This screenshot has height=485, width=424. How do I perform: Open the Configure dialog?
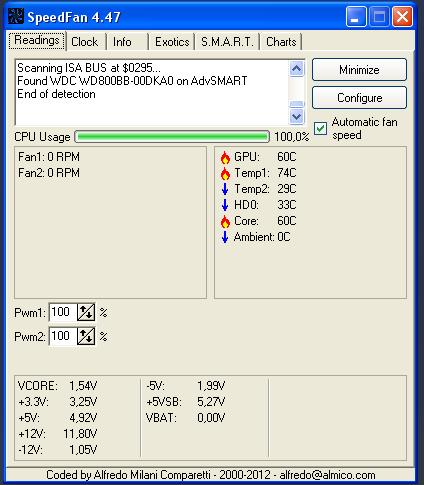pyautogui.click(x=359, y=98)
